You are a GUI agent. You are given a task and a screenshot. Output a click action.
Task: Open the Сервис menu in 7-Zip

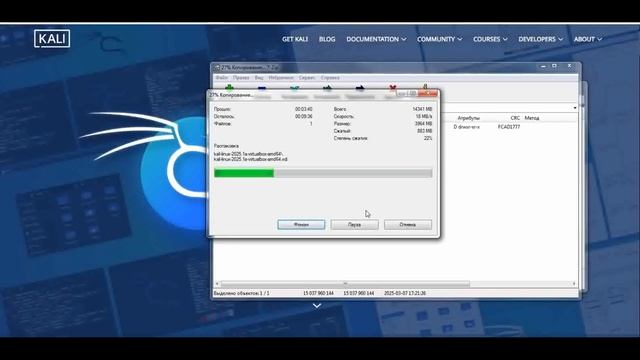pos(307,78)
